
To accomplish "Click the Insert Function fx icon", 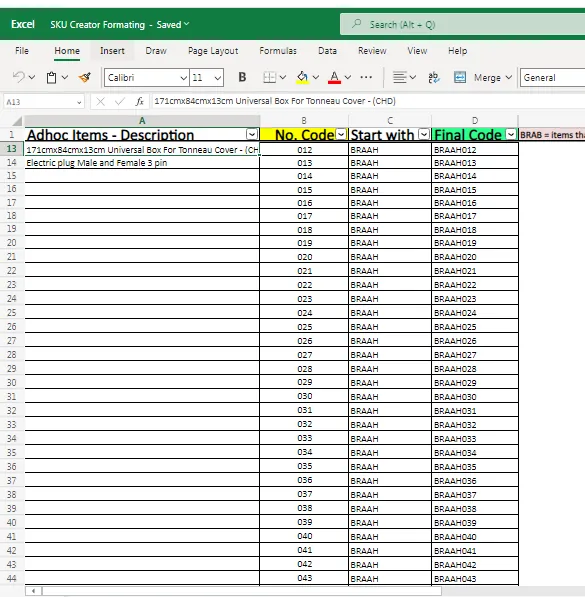I will click(140, 102).
